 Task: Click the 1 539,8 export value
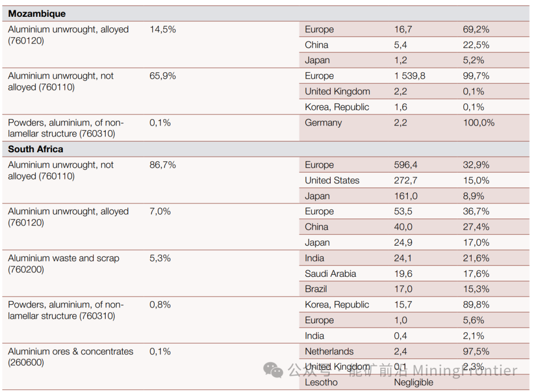(x=409, y=76)
